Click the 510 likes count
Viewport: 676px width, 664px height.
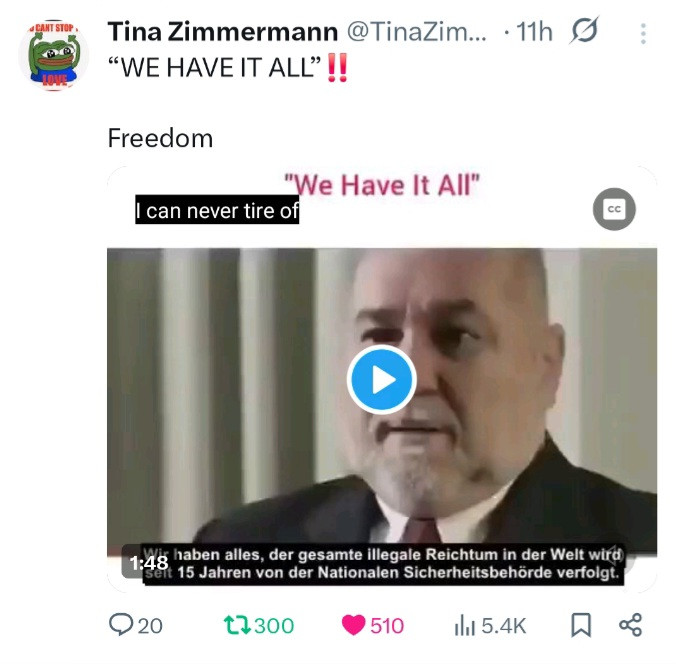pos(387,626)
